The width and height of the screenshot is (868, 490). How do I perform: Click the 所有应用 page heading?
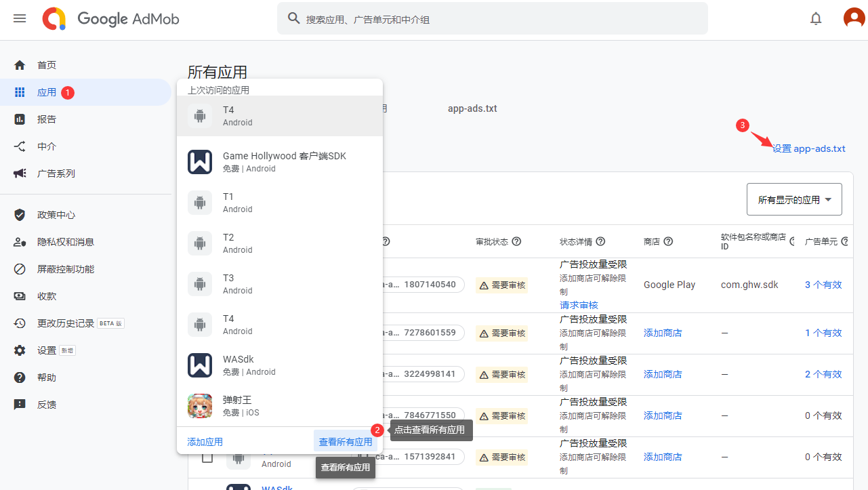(x=218, y=72)
